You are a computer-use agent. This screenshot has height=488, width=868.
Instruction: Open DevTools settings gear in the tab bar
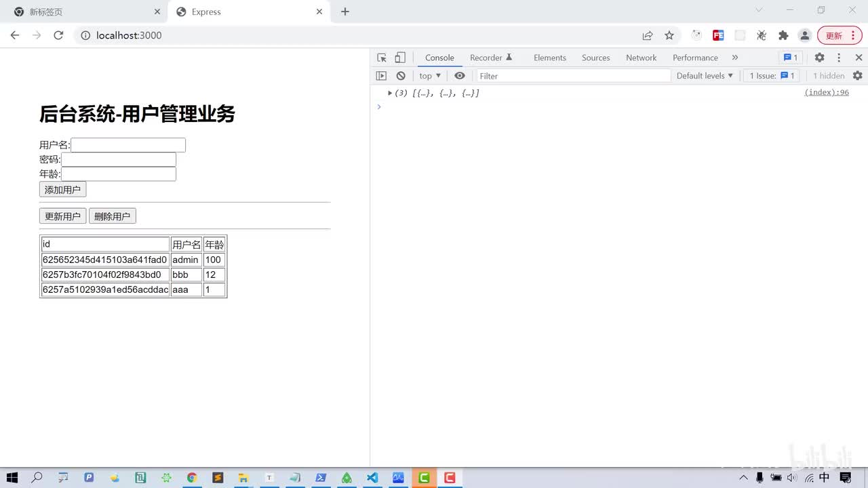[819, 58]
